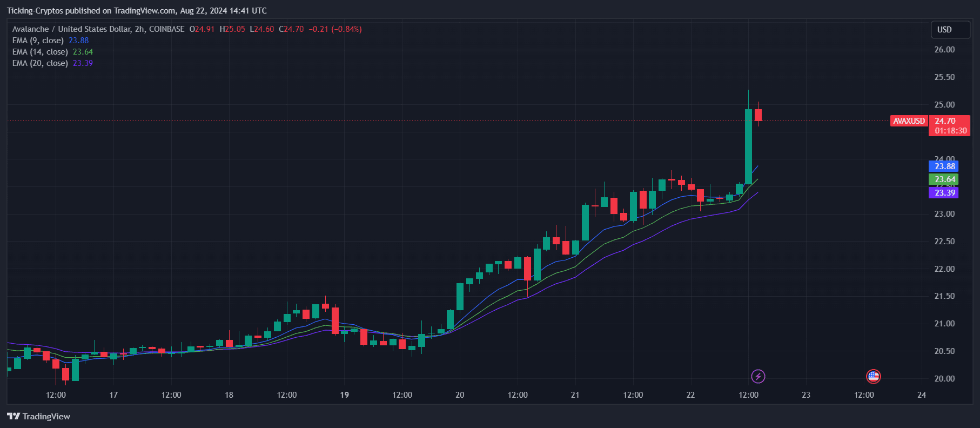Click the date label 19 on time axis

click(344, 395)
